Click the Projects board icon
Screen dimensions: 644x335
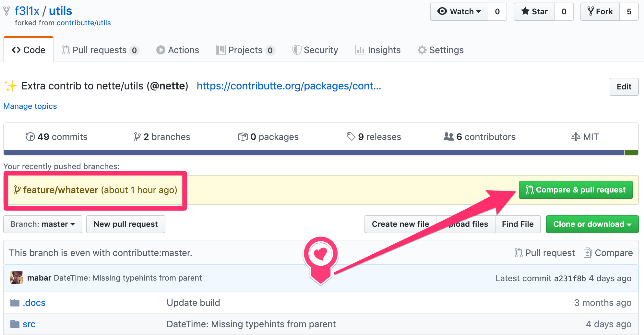coord(221,50)
